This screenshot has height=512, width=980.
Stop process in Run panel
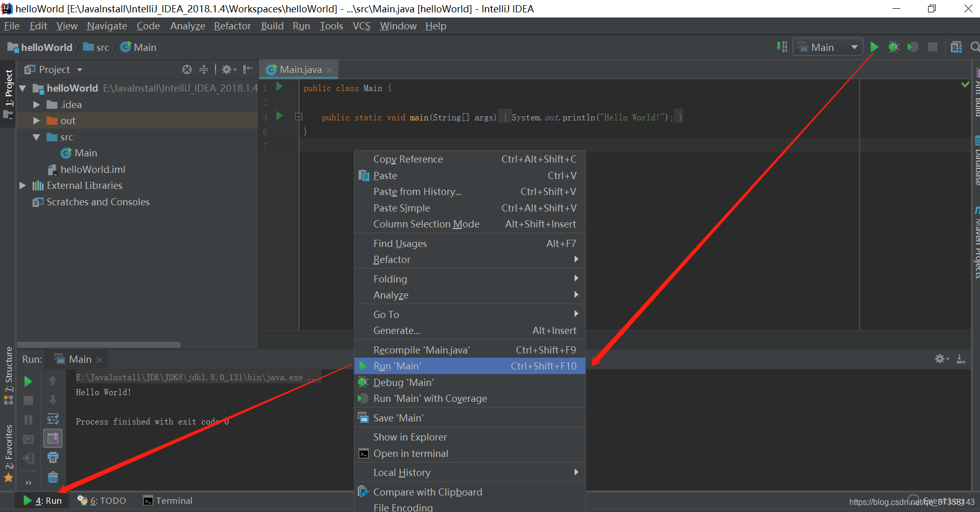(28, 400)
